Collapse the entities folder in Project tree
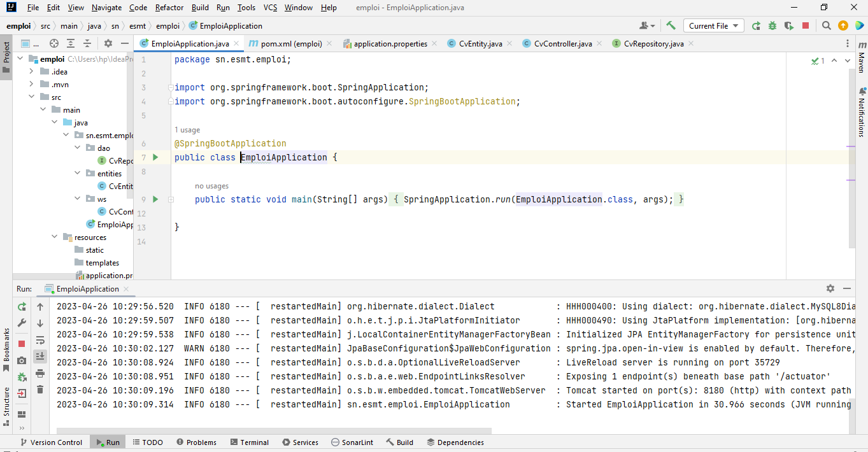The width and height of the screenshot is (868, 452). pos(77,173)
